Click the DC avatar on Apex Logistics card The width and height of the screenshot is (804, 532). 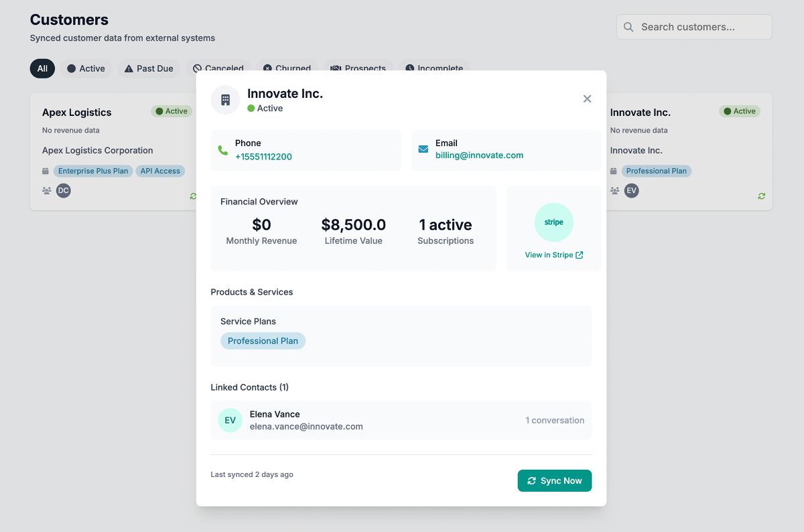pyautogui.click(x=63, y=190)
